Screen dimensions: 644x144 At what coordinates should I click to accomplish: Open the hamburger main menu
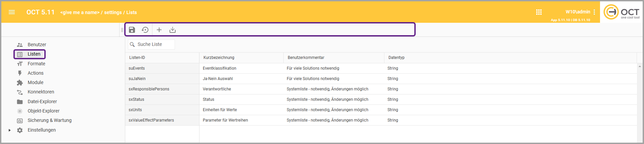[x=12, y=12]
